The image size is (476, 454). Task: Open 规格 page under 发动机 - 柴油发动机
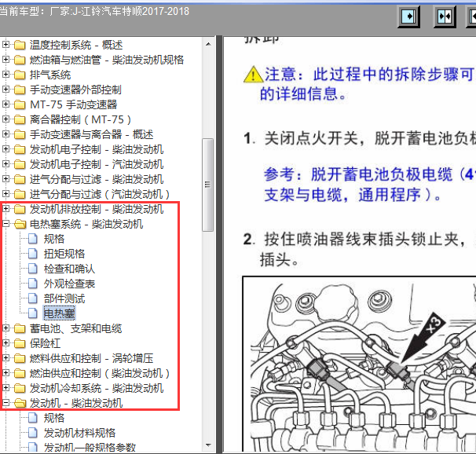click(x=54, y=418)
